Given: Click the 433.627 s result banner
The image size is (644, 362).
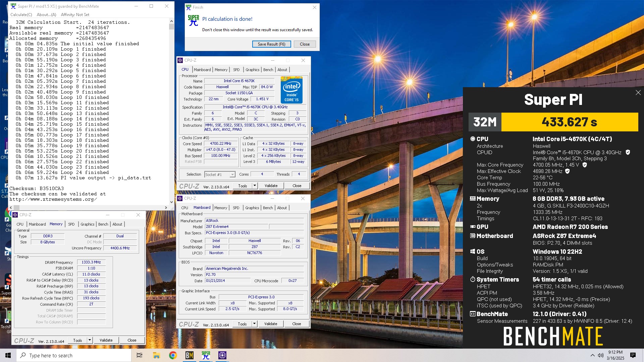Looking at the screenshot, I should (570, 122).
